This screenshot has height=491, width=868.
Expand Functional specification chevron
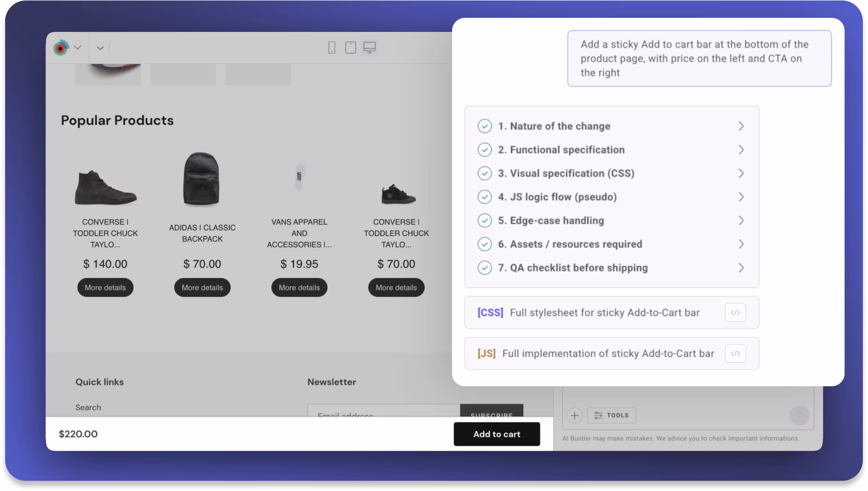coord(741,150)
